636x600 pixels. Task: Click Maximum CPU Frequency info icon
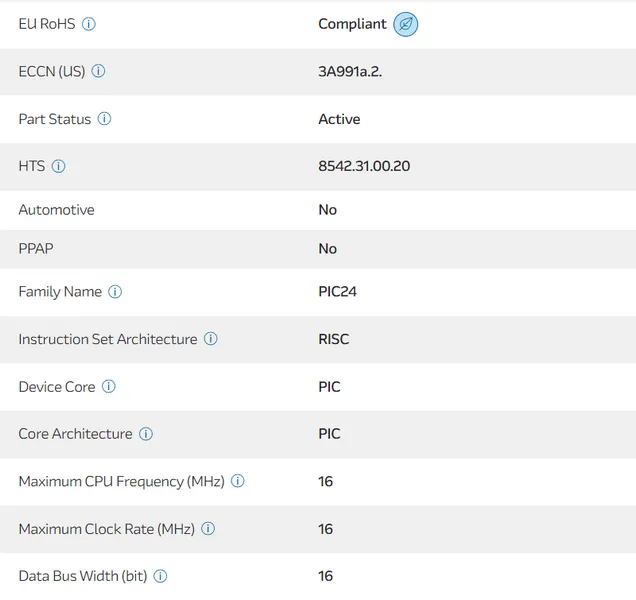pyautogui.click(x=237, y=481)
